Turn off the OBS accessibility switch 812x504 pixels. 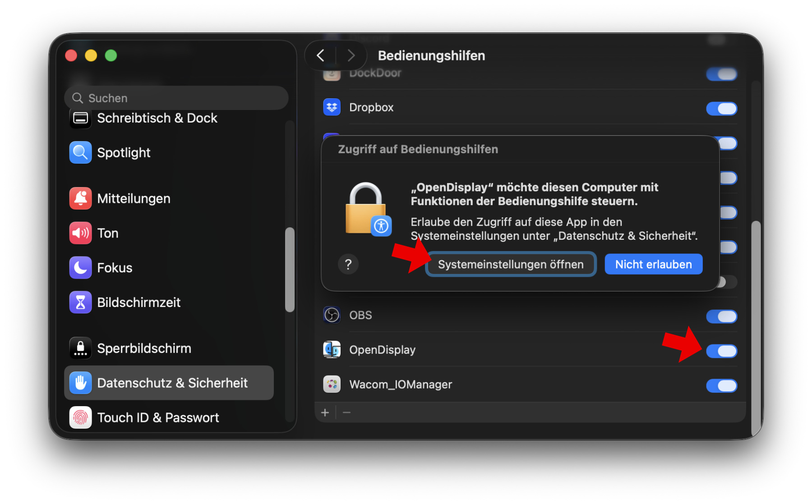coord(722,316)
